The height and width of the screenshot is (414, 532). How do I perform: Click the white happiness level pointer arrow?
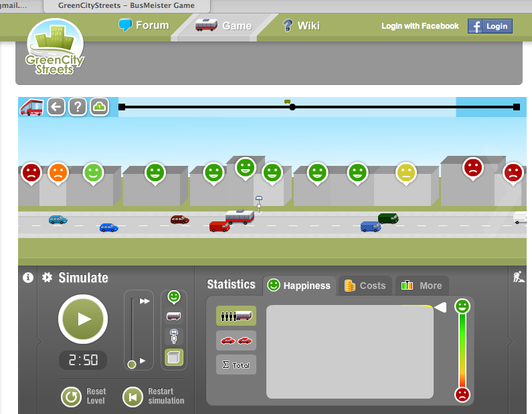440,307
